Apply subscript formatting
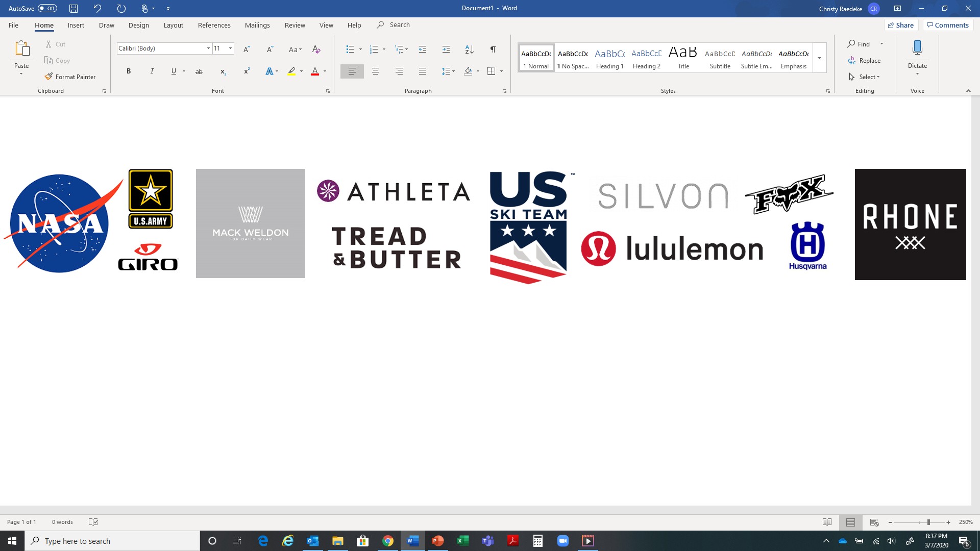Viewport: 980px width, 551px height. pyautogui.click(x=223, y=71)
